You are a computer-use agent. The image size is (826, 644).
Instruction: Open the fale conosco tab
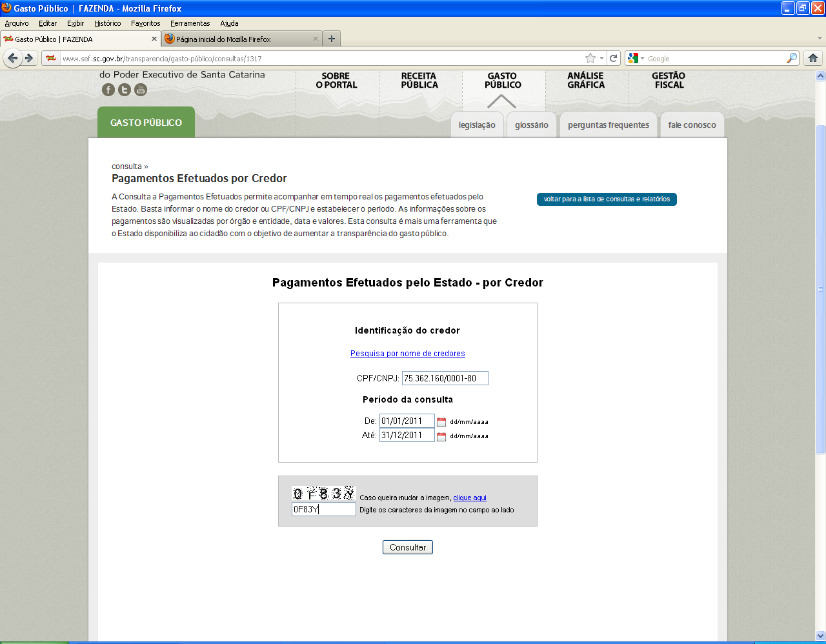click(692, 125)
